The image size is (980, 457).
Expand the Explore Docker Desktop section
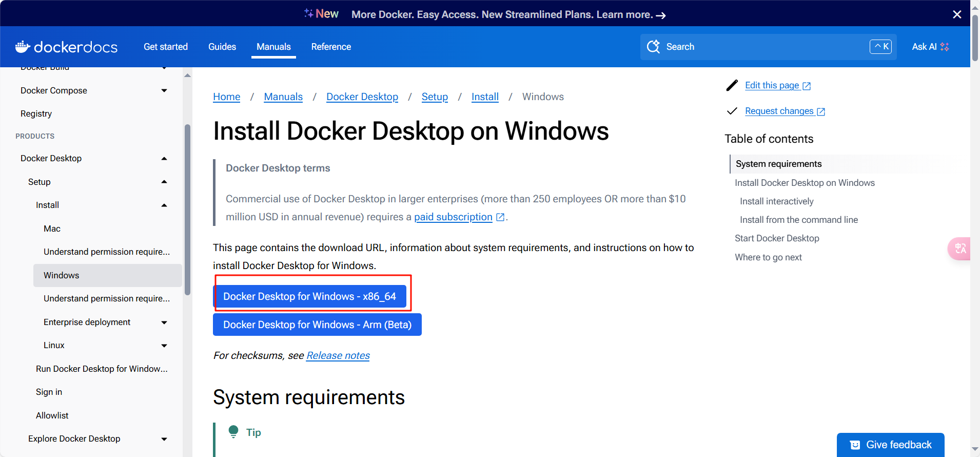tap(164, 439)
